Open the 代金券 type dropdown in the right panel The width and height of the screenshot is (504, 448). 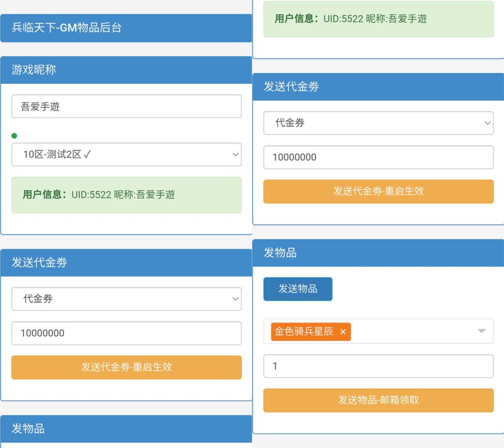click(x=378, y=123)
